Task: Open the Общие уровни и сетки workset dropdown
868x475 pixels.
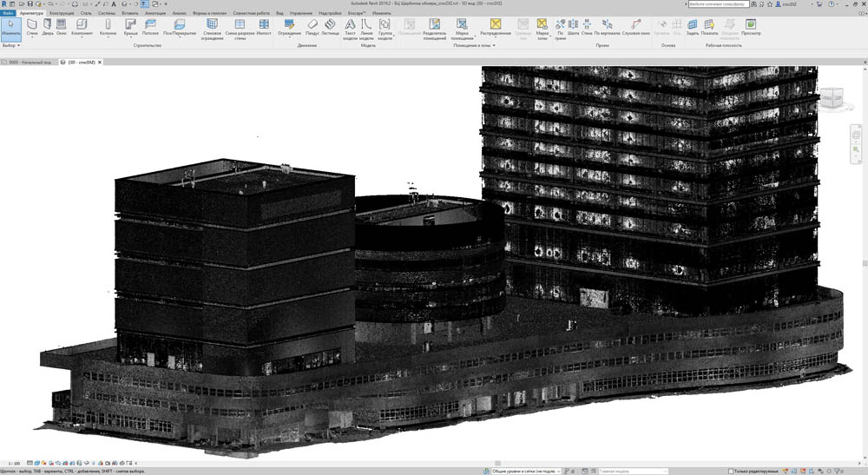Action: 525,472
